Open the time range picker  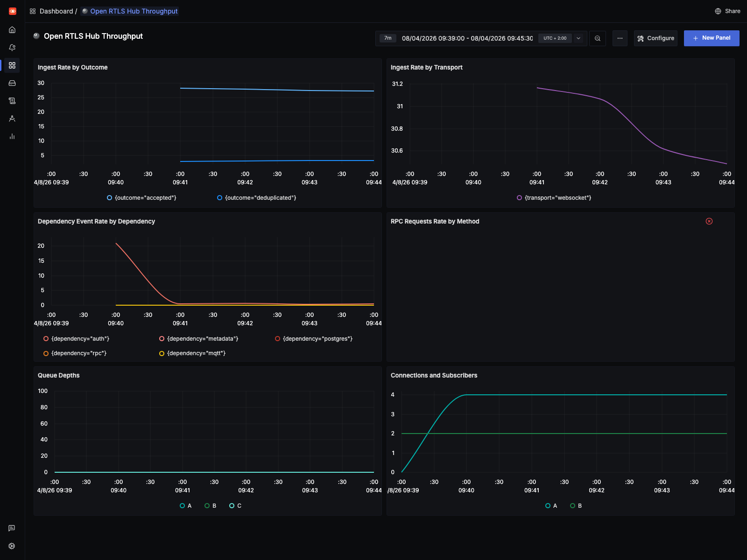click(x=467, y=38)
